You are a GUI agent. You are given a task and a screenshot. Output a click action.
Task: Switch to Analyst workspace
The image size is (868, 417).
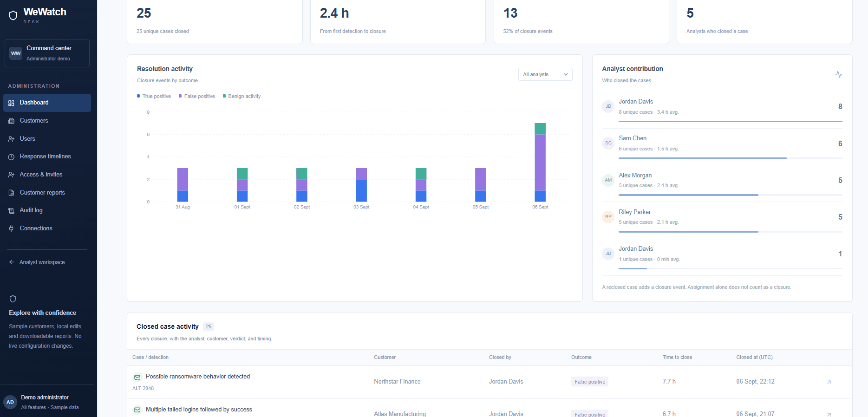click(x=37, y=262)
